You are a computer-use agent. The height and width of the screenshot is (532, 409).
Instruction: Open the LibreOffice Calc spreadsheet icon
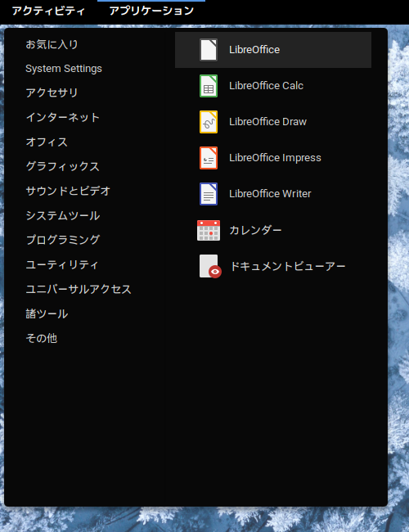pos(209,86)
